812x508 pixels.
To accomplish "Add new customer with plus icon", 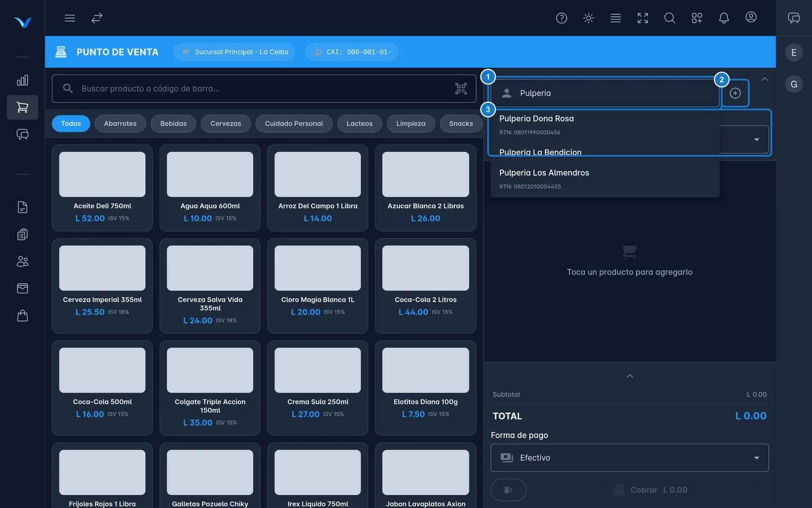I will click(x=735, y=93).
